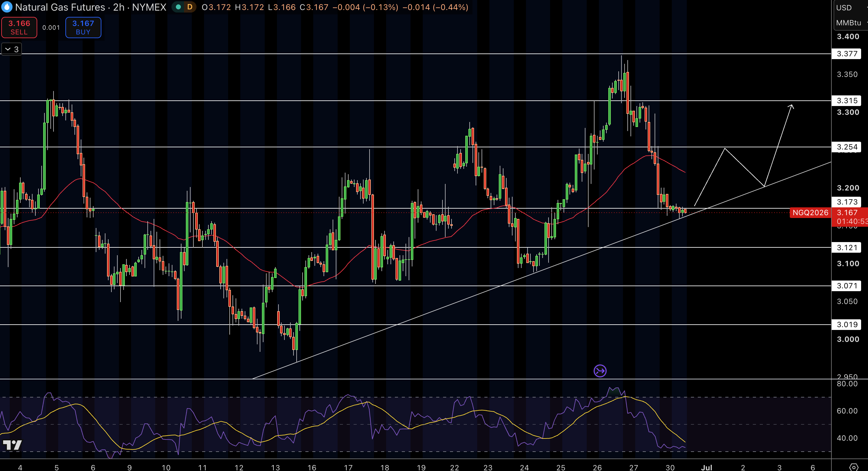The height and width of the screenshot is (471, 868).
Task: Click the Jul label on the time axis
Action: coord(706,467)
